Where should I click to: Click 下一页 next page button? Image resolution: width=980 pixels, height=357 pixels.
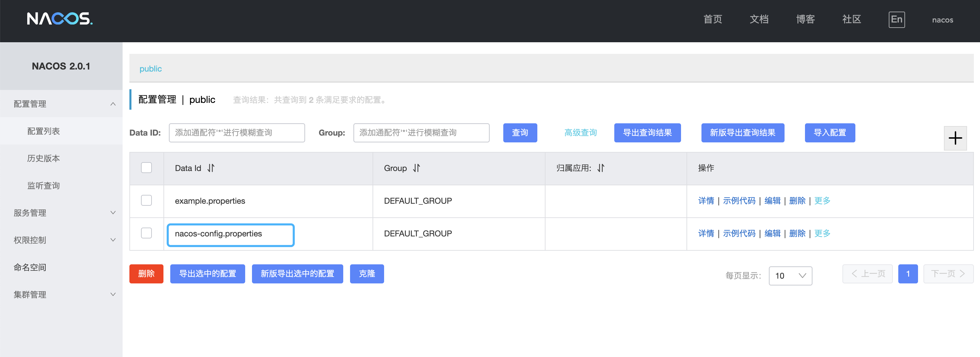point(948,274)
